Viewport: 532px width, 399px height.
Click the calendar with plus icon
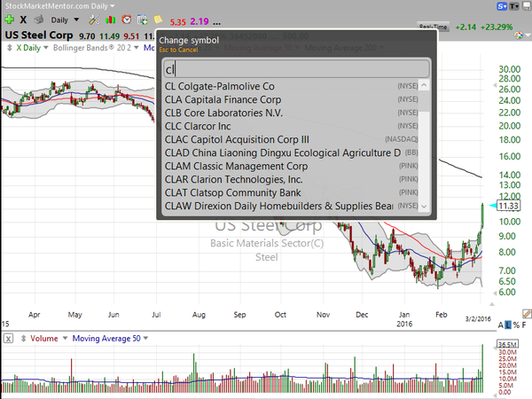pyautogui.click(x=143, y=20)
